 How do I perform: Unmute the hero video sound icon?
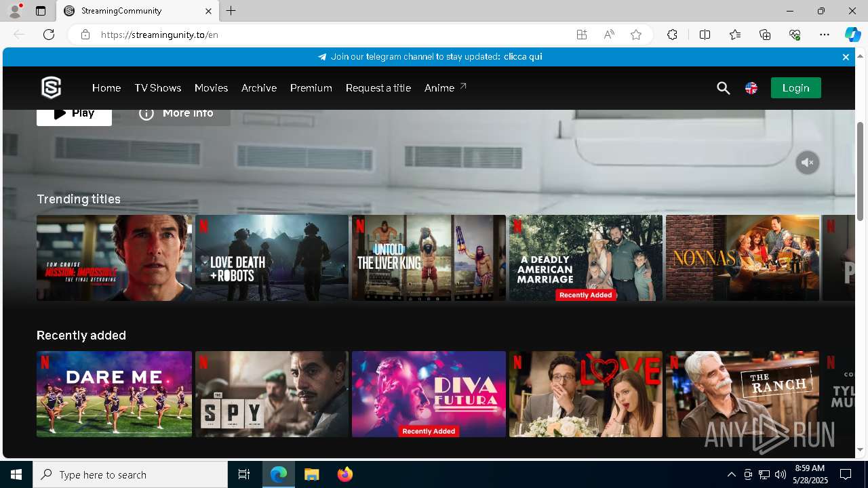(x=808, y=163)
